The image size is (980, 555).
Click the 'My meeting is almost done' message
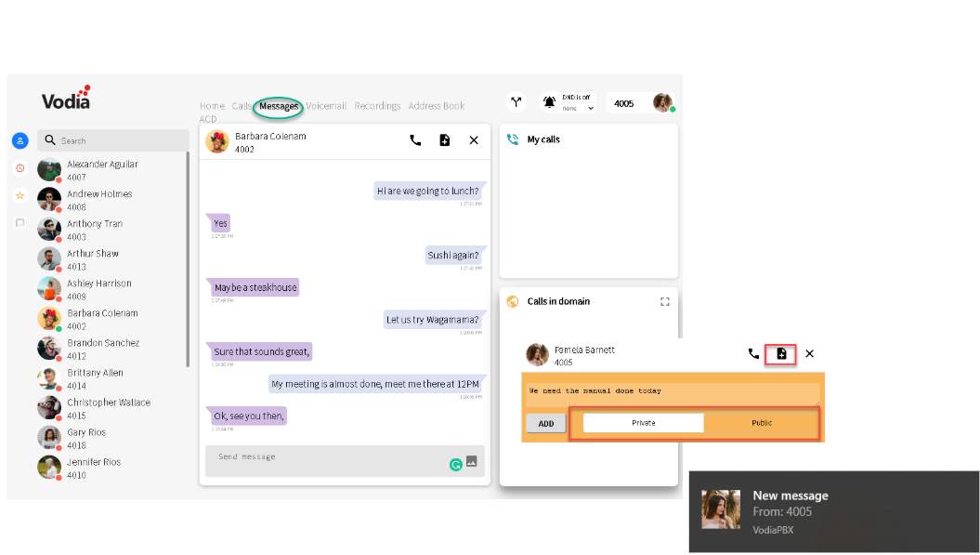tap(375, 384)
